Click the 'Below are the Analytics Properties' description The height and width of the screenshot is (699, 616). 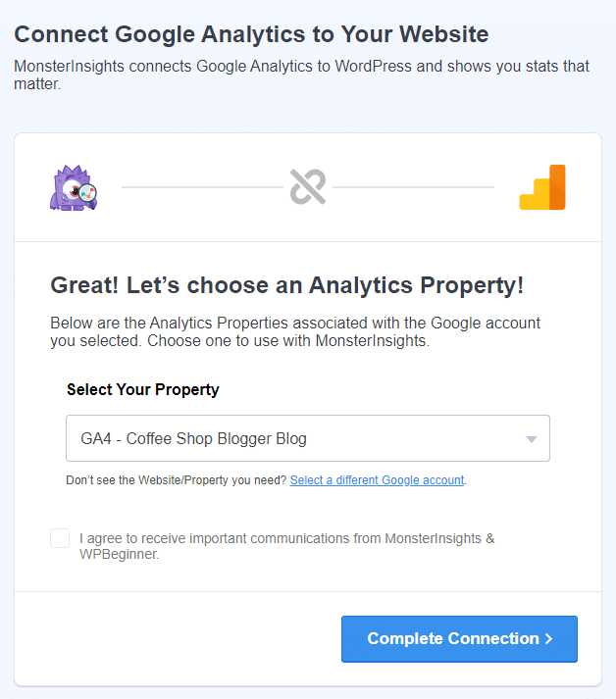tap(295, 331)
